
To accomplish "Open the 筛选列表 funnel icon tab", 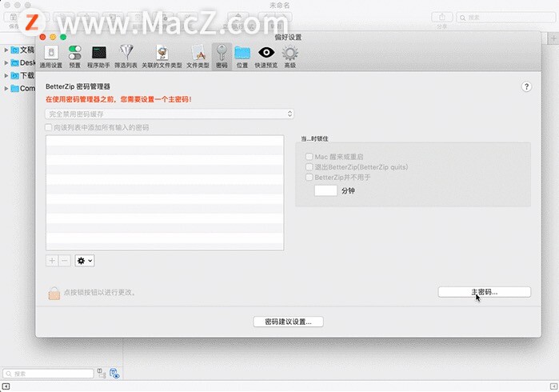I will click(x=126, y=57).
